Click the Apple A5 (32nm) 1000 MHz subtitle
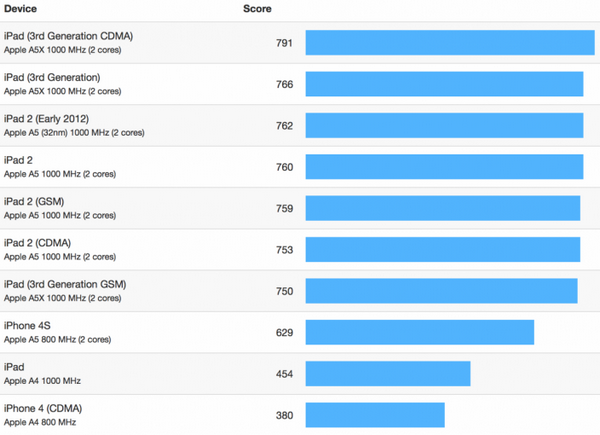600x435 pixels. click(74, 133)
